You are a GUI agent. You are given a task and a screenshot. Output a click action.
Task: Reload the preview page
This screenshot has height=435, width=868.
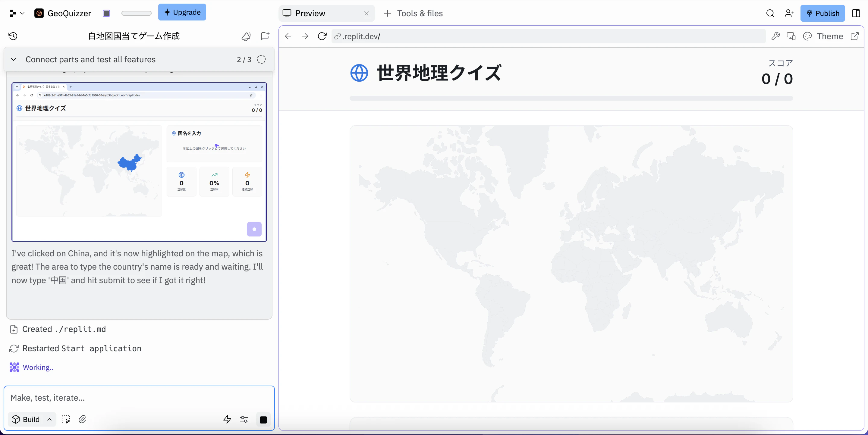pyautogui.click(x=322, y=36)
